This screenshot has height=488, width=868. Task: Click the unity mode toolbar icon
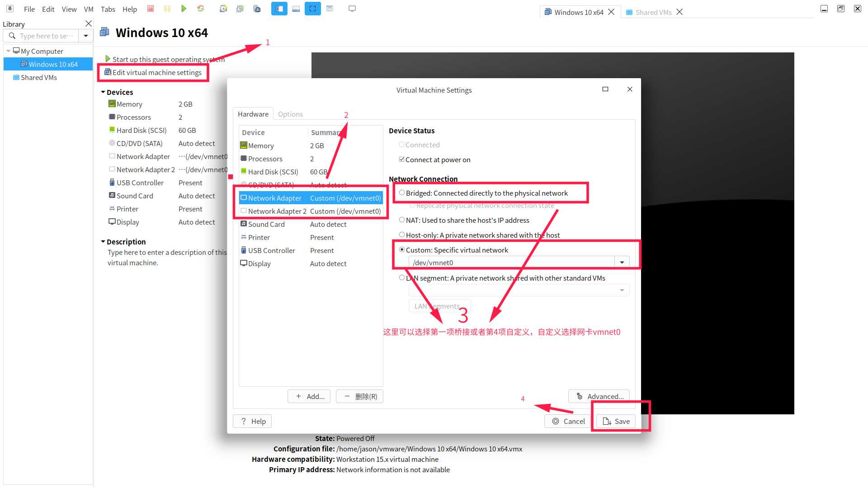click(330, 9)
